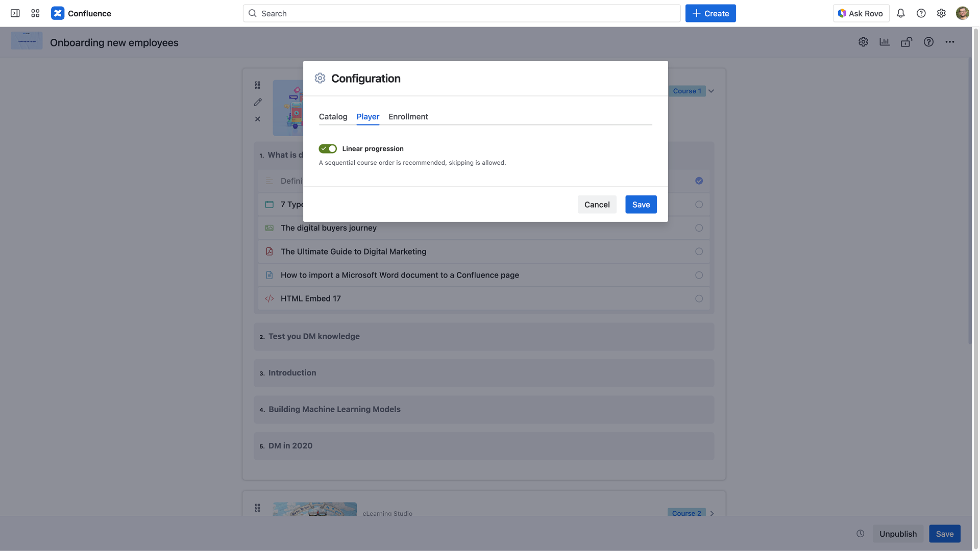Click the pencil edit icon for Course 1
Viewport: 980px width, 551px height.
[258, 103]
